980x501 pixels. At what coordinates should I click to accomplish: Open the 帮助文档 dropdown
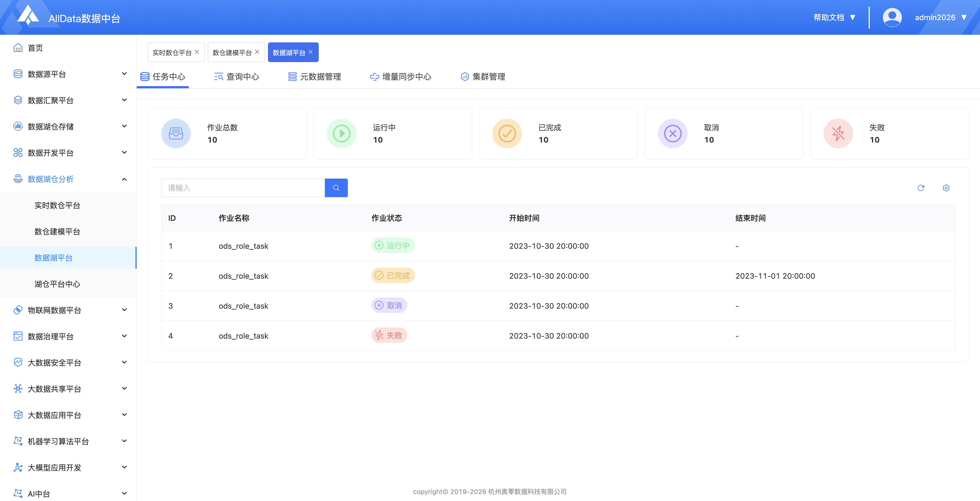(x=834, y=17)
